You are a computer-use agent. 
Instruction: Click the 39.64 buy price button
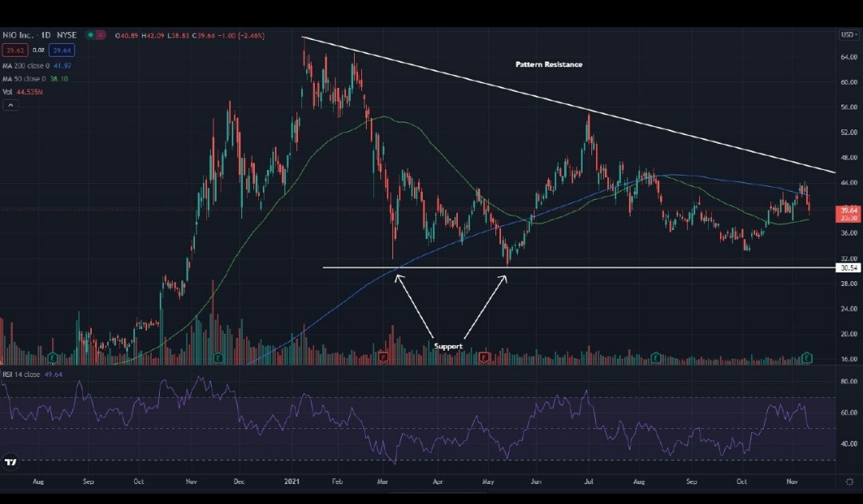point(62,50)
